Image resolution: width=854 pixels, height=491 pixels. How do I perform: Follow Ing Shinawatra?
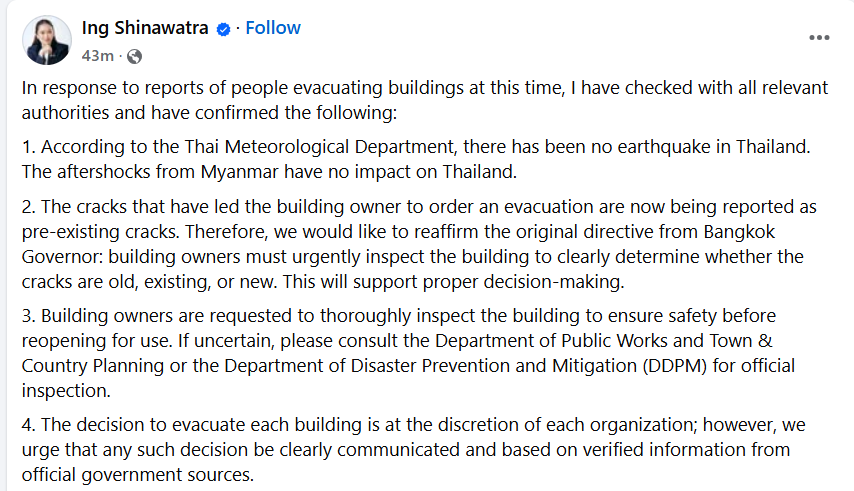[x=272, y=28]
